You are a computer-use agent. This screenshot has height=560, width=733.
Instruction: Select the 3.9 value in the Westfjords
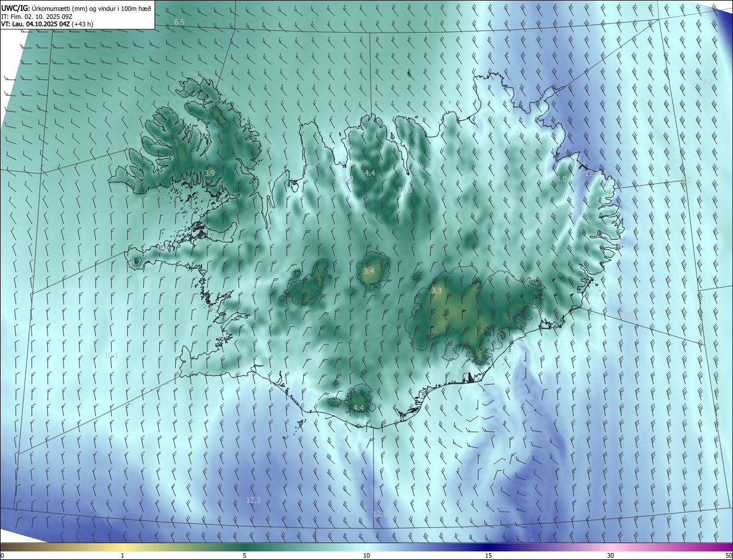coord(210,173)
